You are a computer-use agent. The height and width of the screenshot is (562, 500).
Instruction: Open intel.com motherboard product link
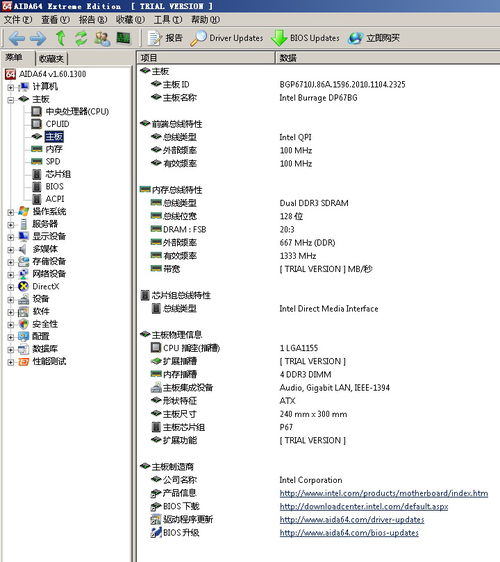384,494
